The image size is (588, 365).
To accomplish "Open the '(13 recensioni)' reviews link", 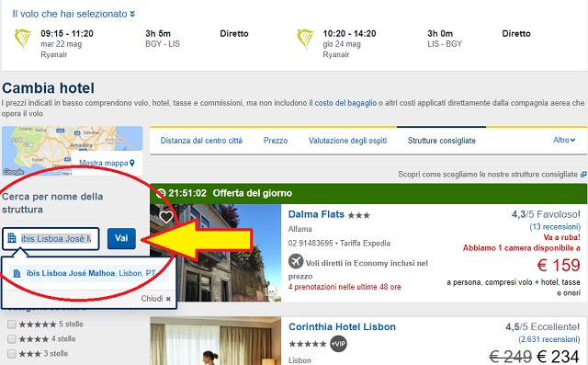I will tap(555, 226).
